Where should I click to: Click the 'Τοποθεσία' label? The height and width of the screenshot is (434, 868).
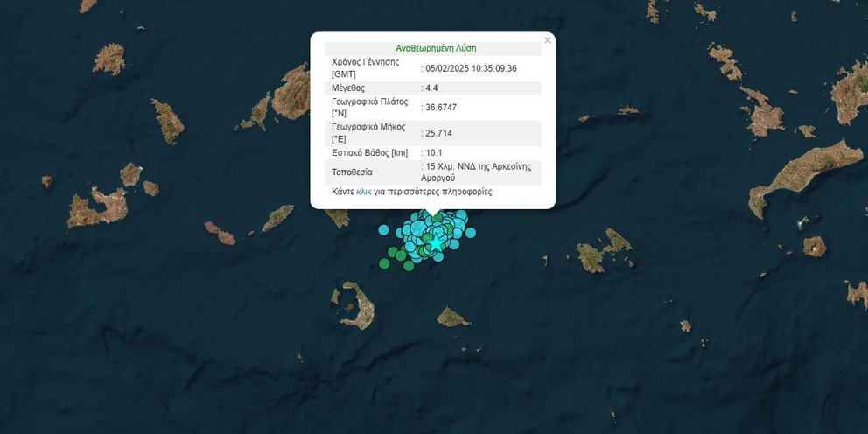[x=352, y=172]
